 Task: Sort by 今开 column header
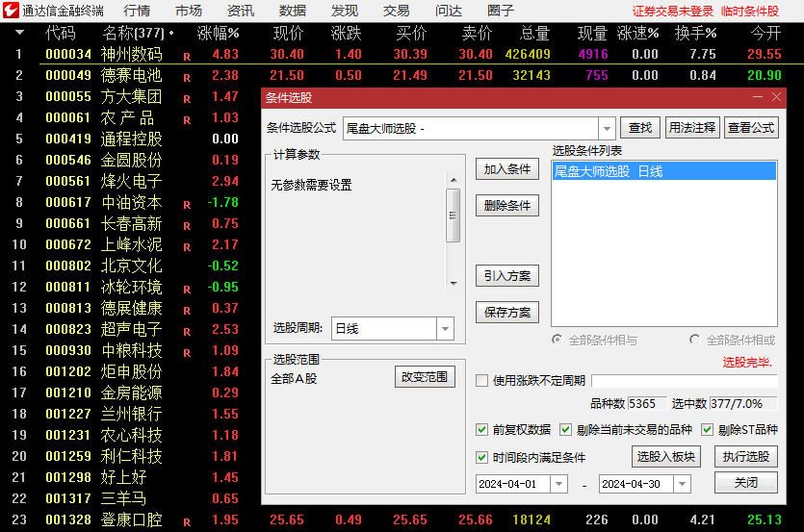766,34
